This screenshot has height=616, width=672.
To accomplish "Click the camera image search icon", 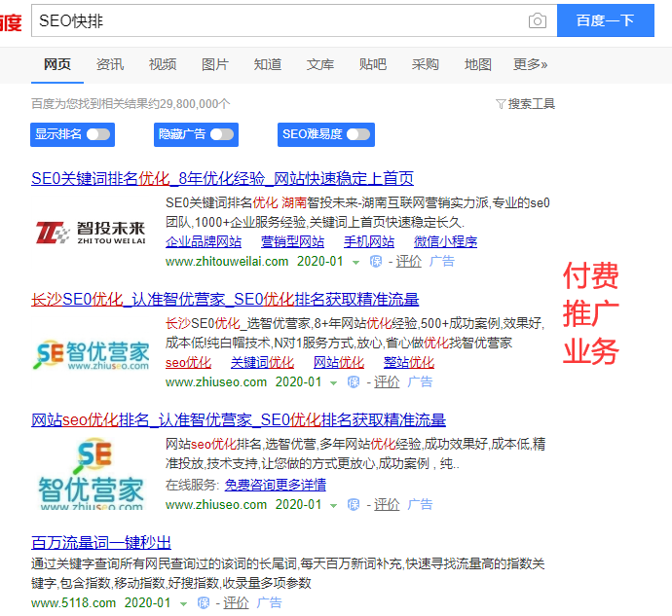I will coord(537,20).
